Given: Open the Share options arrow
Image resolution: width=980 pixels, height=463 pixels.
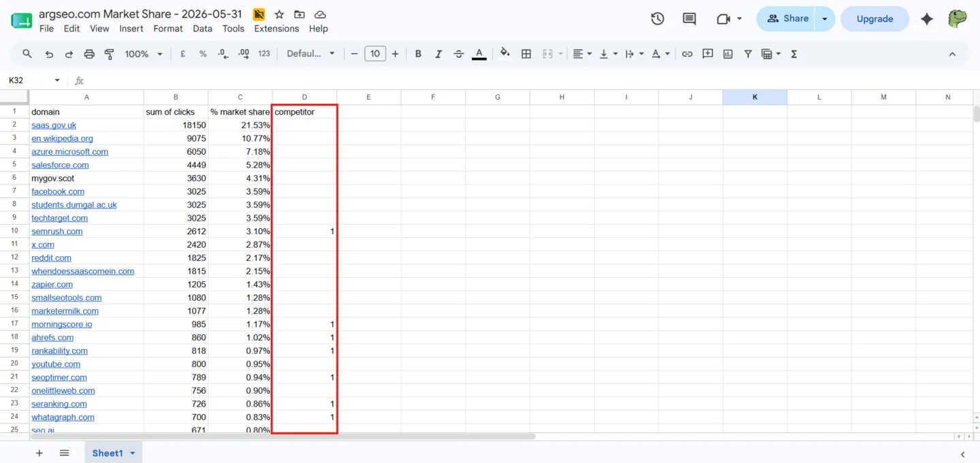Looking at the screenshot, I should pos(825,19).
